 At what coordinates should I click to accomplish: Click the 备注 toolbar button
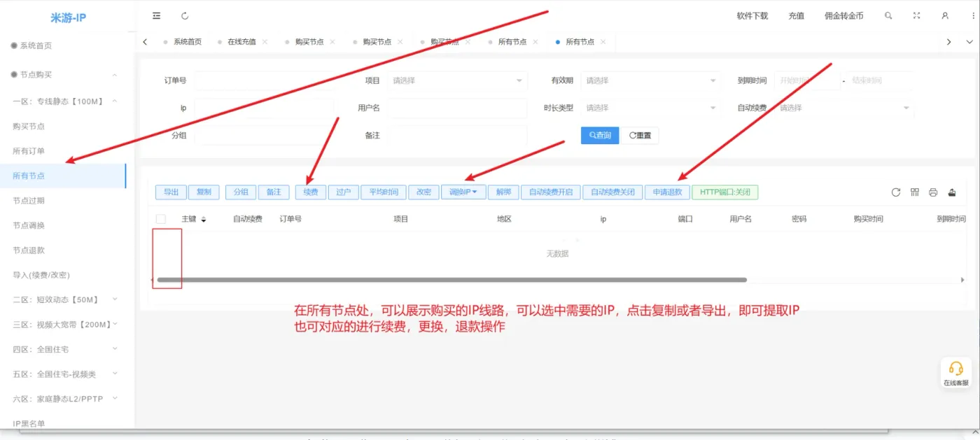pyautogui.click(x=274, y=192)
